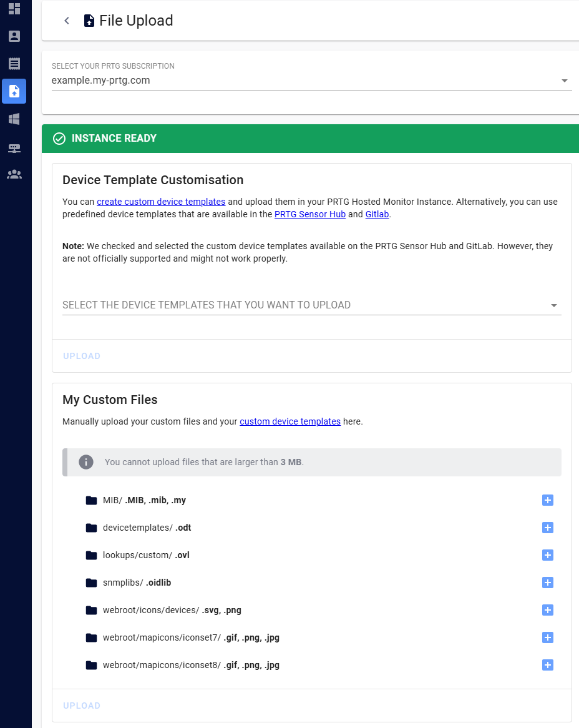Click the snmplibs folder icon
The width and height of the screenshot is (579, 728).
tap(91, 583)
